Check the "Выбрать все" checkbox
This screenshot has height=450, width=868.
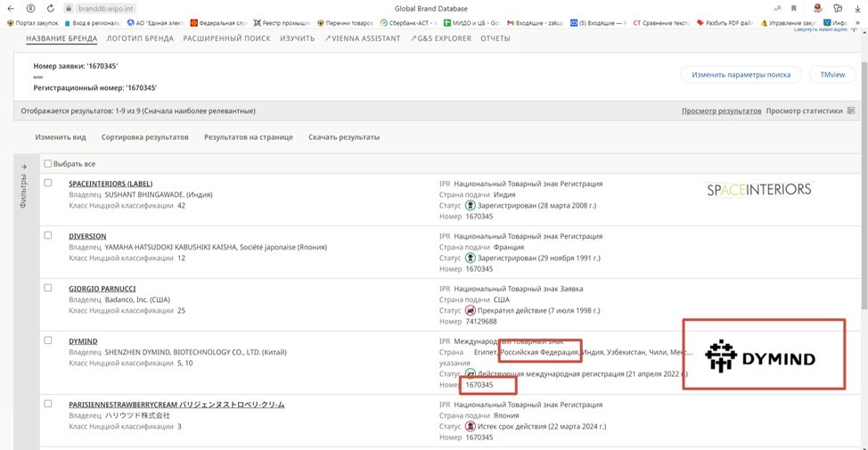click(x=47, y=164)
